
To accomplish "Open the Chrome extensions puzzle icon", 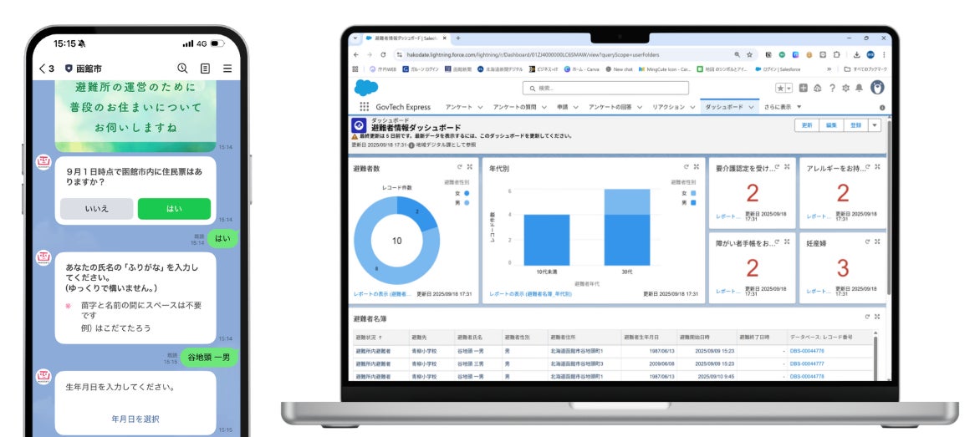I will [x=836, y=55].
